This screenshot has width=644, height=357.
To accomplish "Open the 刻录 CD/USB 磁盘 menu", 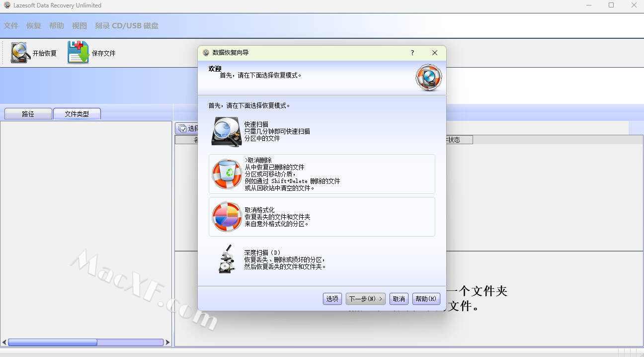I will (127, 26).
